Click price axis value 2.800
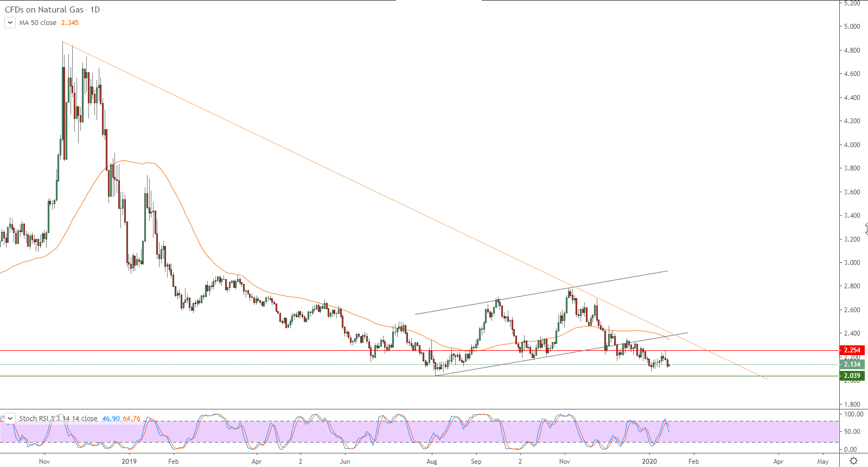The height and width of the screenshot is (467, 868). pyautogui.click(x=852, y=286)
